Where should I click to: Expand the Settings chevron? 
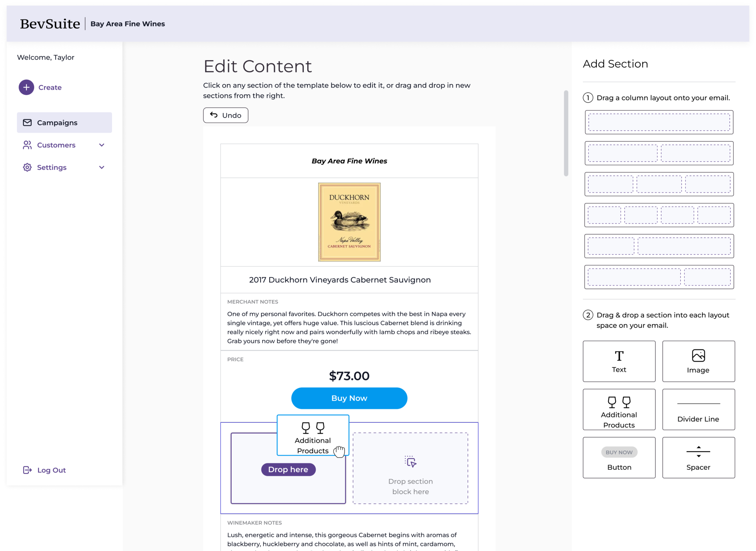tap(102, 168)
